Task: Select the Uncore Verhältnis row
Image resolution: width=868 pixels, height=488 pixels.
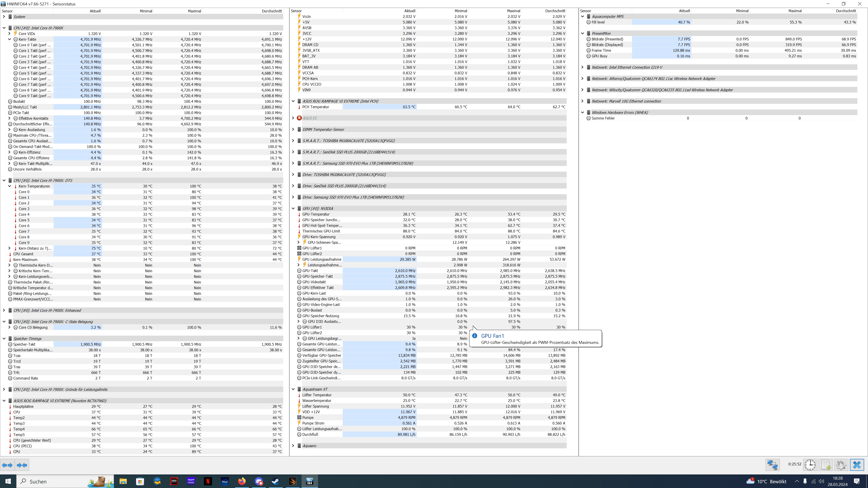Action: (x=145, y=169)
